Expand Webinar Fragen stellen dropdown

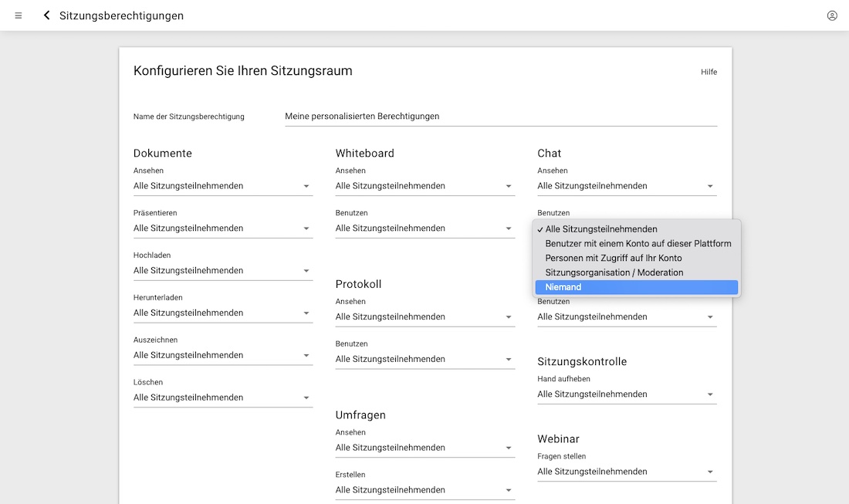pyautogui.click(x=627, y=472)
